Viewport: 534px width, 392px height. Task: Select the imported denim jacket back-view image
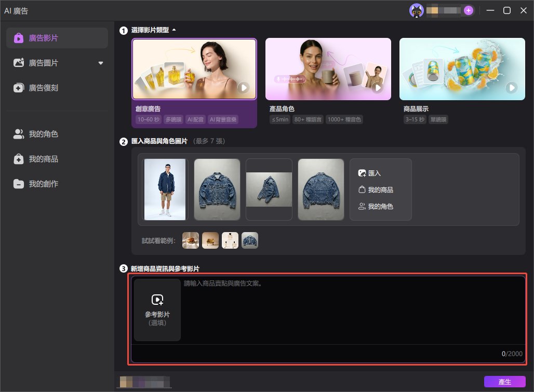[321, 190]
